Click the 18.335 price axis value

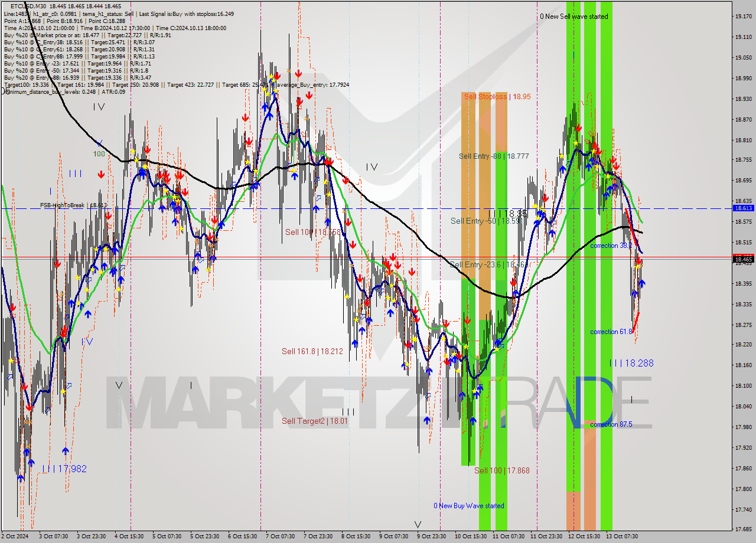[x=743, y=304]
